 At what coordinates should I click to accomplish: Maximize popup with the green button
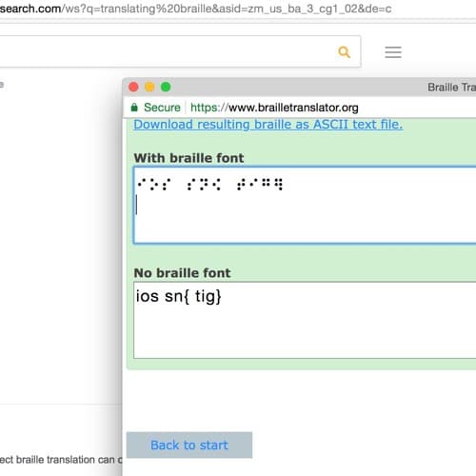(166, 87)
